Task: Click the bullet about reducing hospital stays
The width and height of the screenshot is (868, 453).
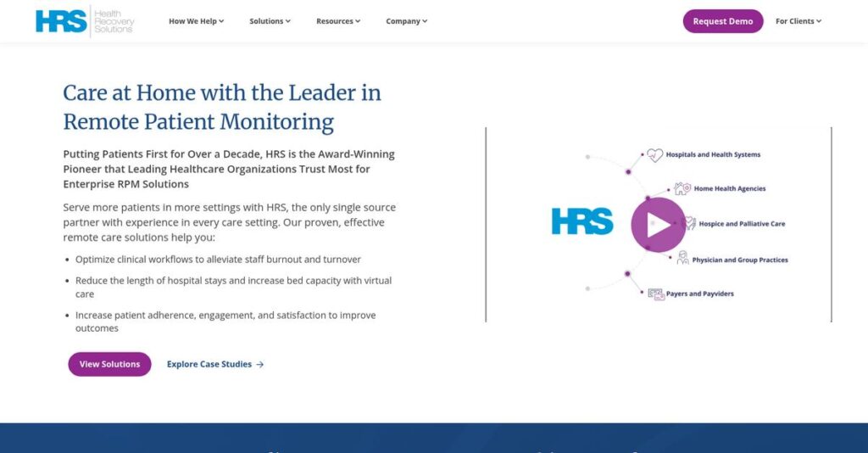Action: (234, 287)
